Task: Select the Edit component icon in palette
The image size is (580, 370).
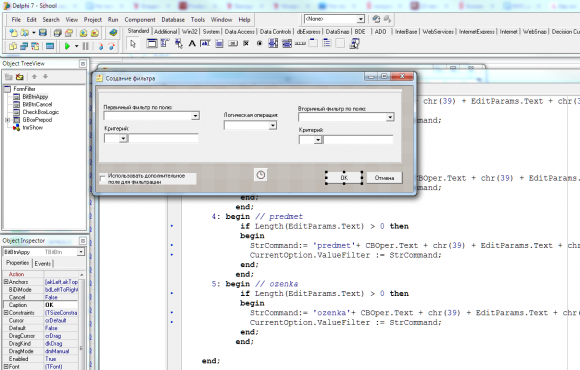Action: pos(206,44)
